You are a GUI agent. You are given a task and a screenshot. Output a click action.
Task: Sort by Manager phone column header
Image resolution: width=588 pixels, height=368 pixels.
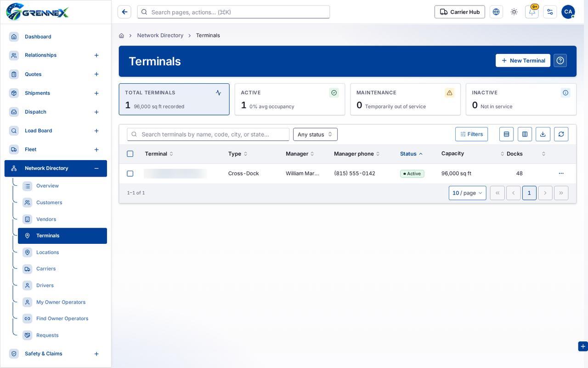point(357,154)
